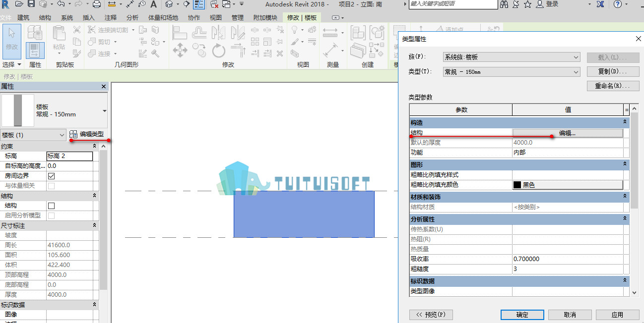This screenshot has width=644, height=323.
Task: Select the blue floor element in the canvas
Action: click(304, 214)
